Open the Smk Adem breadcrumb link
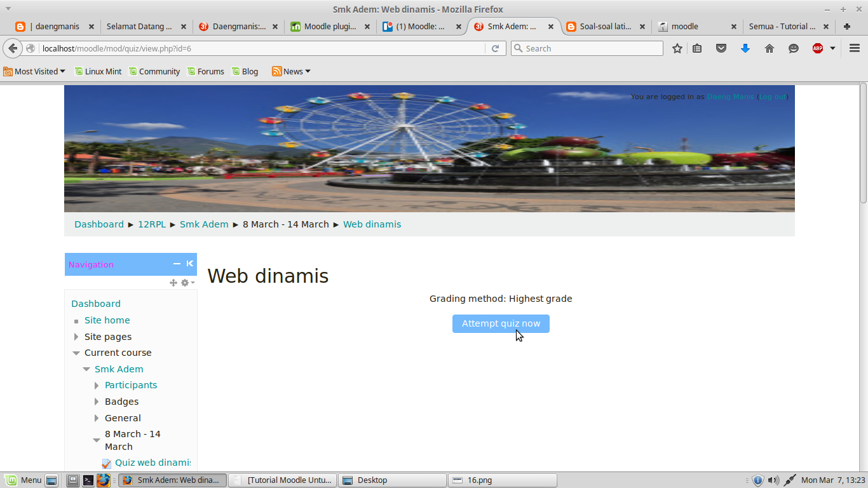Screen dimensions: 868x488 coord(204,224)
